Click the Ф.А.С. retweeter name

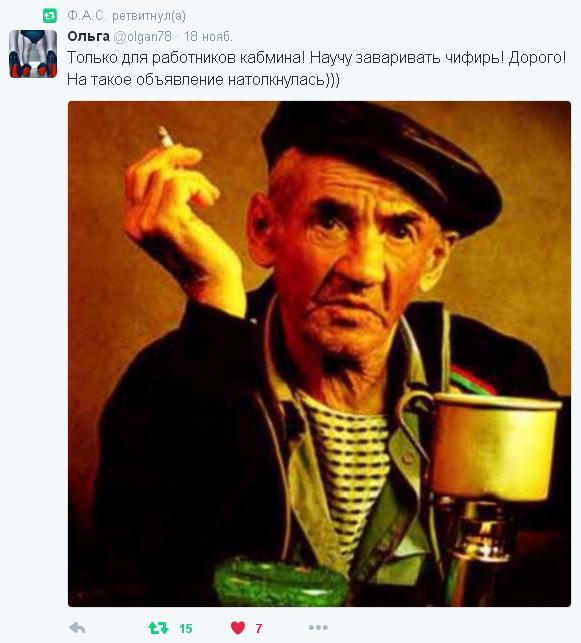pyautogui.click(x=87, y=16)
